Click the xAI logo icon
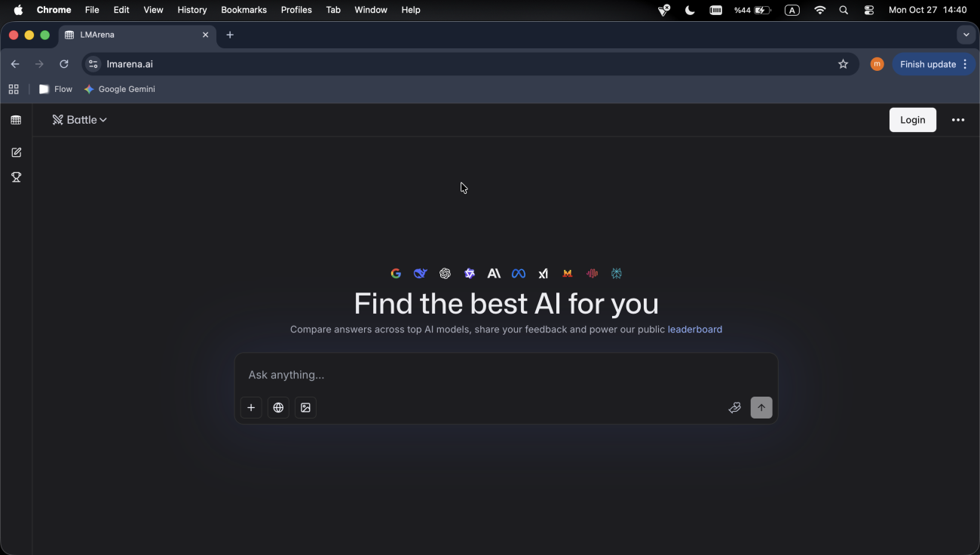The image size is (980, 555). pyautogui.click(x=543, y=273)
